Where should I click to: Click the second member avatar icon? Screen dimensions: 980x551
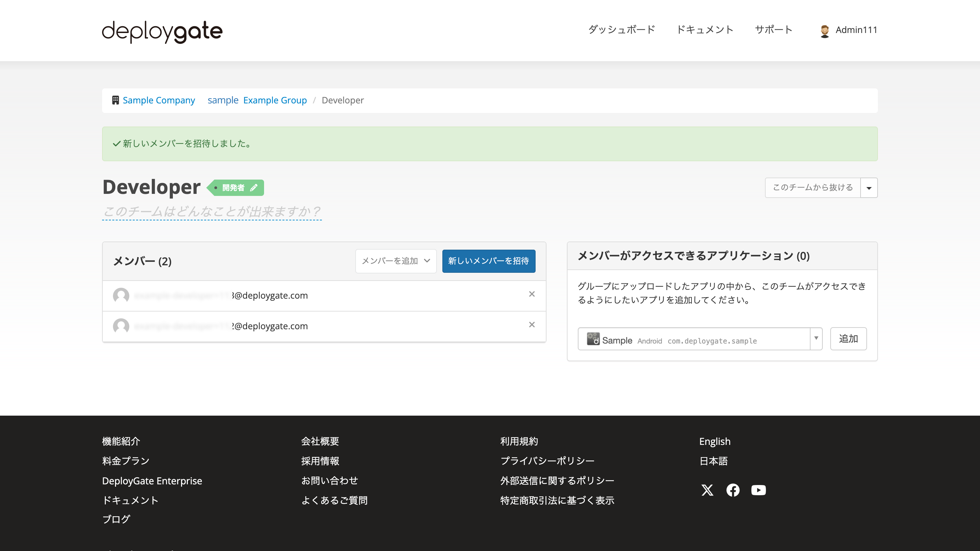121,325
